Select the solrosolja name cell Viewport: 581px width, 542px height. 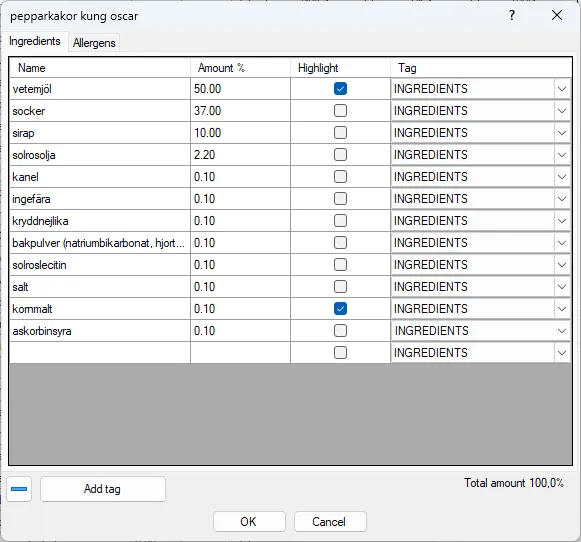[100, 155]
